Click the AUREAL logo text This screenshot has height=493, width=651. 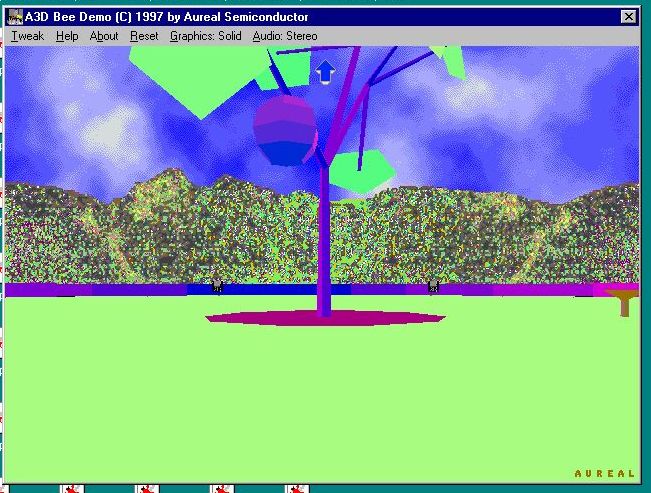pyautogui.click(x=604, y=473)
